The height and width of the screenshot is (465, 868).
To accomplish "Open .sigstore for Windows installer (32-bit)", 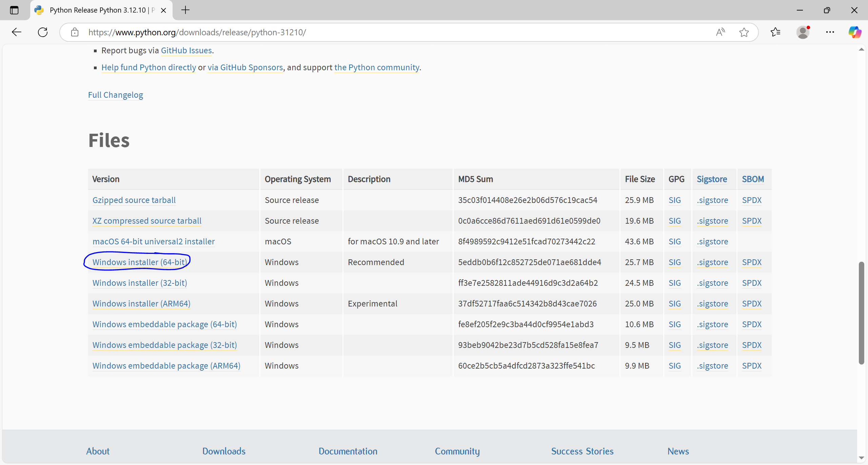I will point(712,283).
